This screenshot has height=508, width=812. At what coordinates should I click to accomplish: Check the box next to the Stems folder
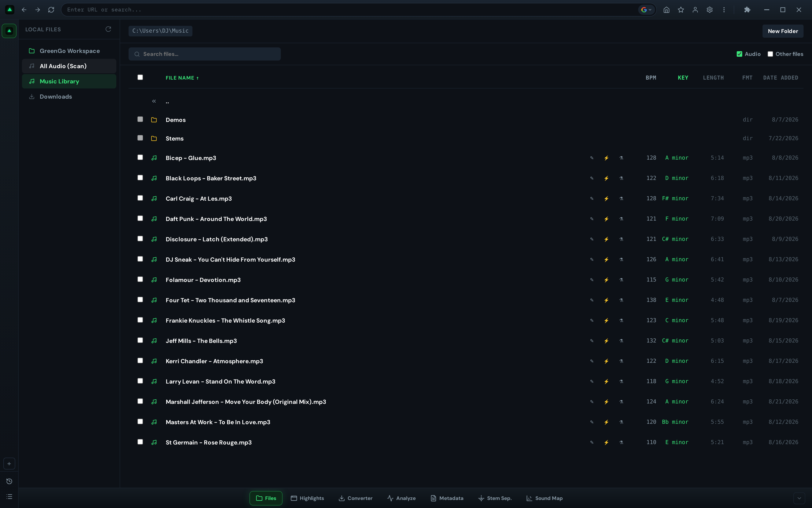pos(140,138)
